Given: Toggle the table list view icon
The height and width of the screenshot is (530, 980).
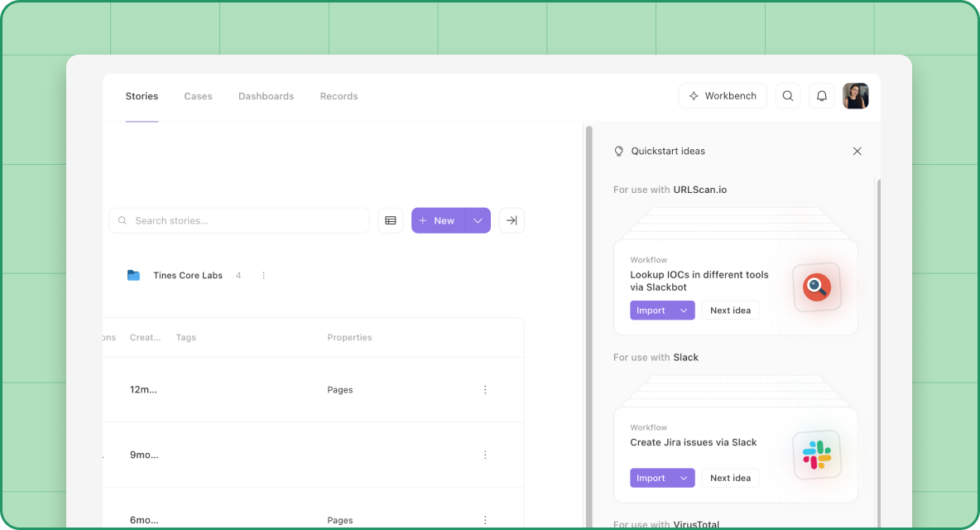Looking at the screenshot, I should click(391, 220).
